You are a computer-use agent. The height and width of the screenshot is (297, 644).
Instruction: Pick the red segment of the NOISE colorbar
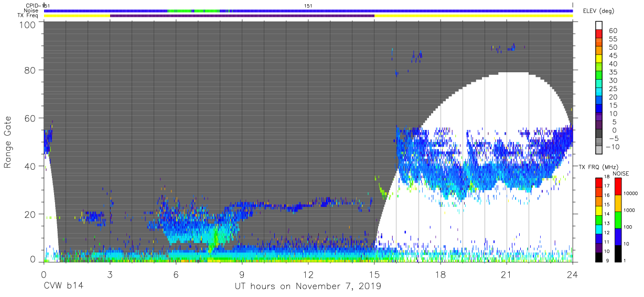pyautogui.click(x=619, y=187)
